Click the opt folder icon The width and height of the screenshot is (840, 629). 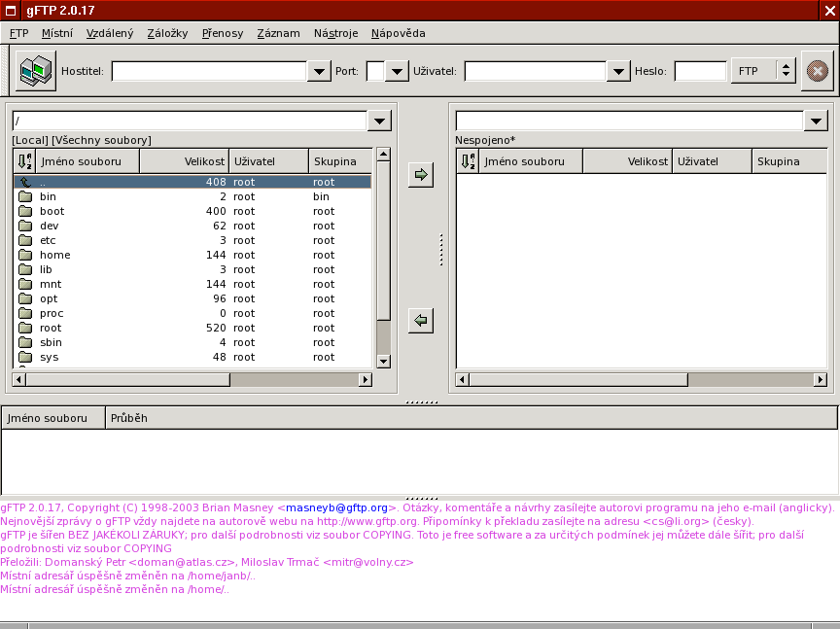[x=25, y=298]
